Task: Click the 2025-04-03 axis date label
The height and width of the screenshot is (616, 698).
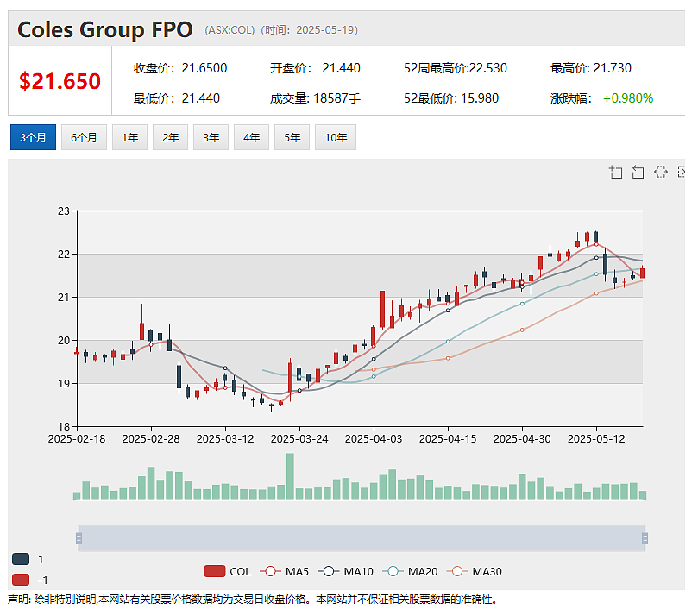Action: click(x=374, y=439)
